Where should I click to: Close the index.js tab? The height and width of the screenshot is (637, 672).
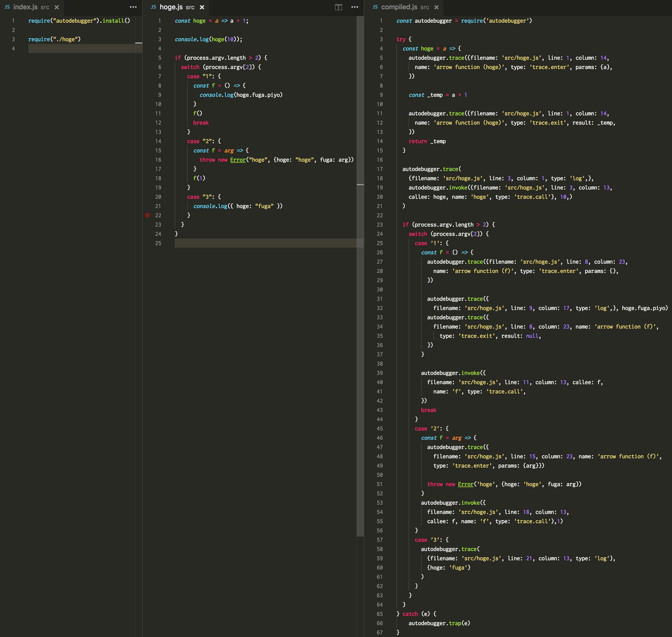[57, 7]
